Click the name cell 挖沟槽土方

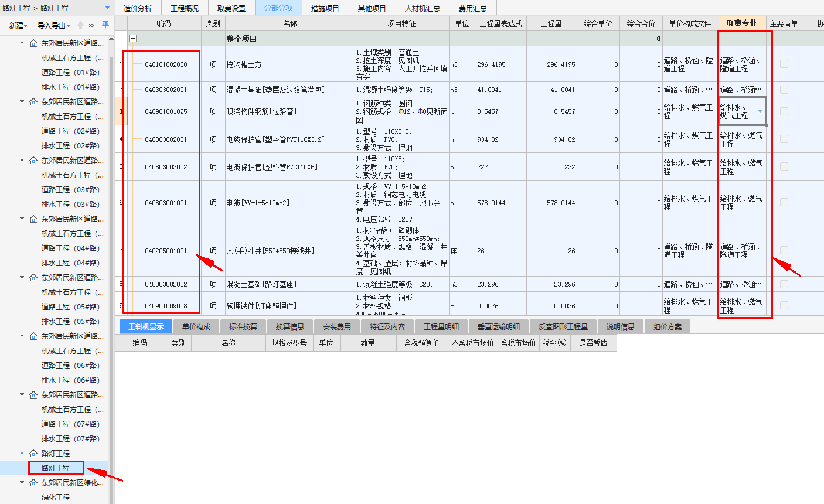290,64
